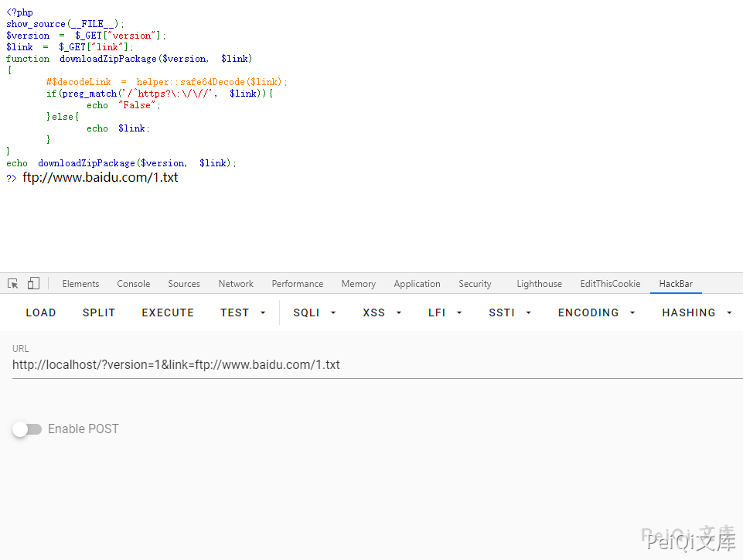
Task: Open the Network tab
Action: pyautogui.click(x=236, y=284)
